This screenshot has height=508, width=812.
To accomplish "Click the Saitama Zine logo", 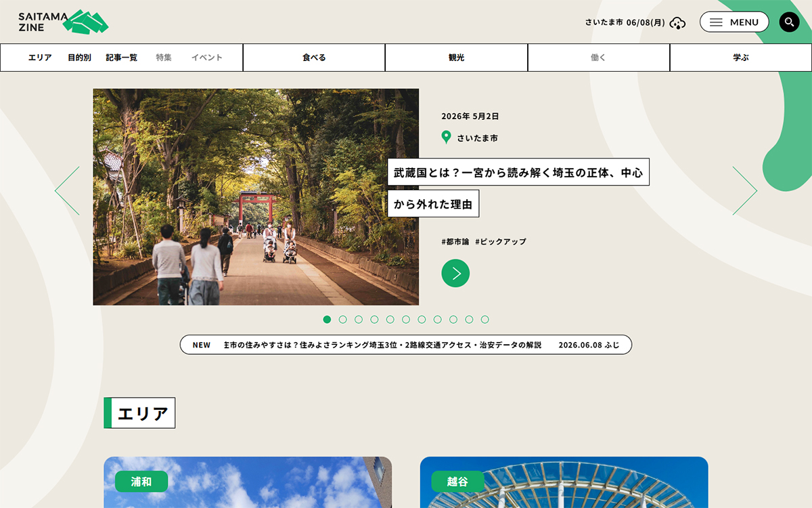I will pos(64,22).
